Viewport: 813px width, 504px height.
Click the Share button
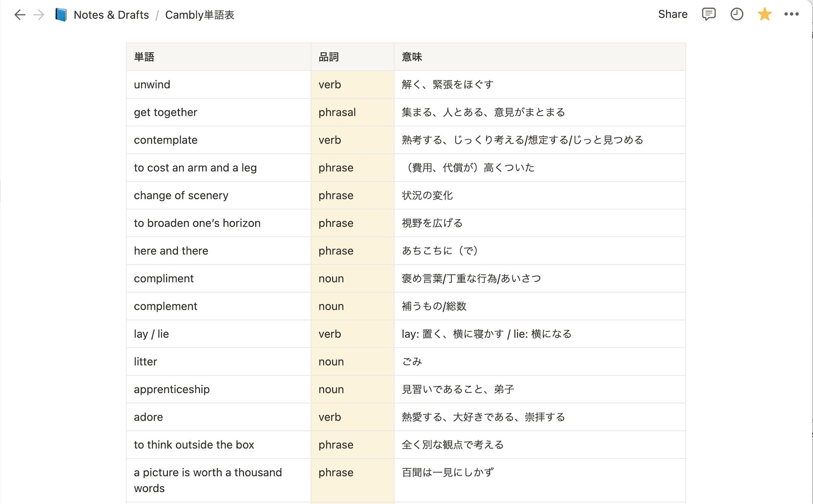point(673,15)
